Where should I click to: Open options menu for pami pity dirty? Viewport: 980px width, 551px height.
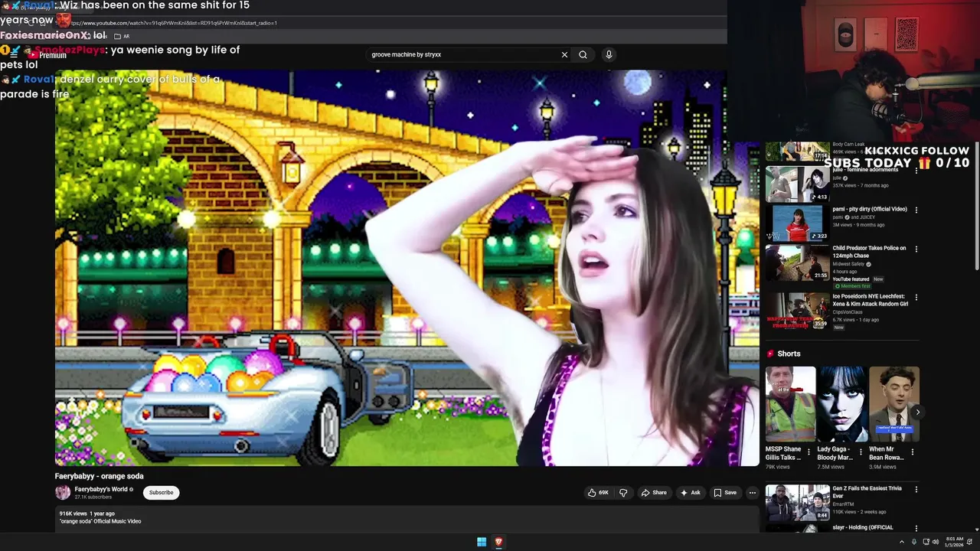point(916,210)
